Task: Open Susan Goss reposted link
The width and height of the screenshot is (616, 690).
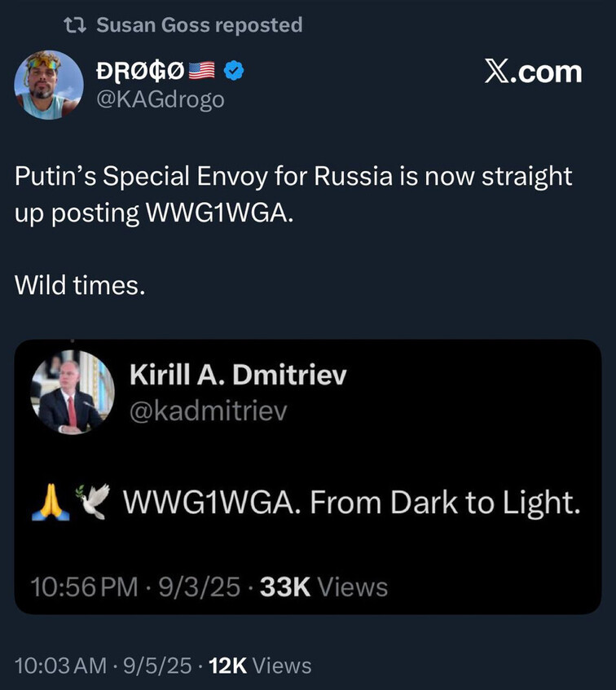Action: point(199,25)
